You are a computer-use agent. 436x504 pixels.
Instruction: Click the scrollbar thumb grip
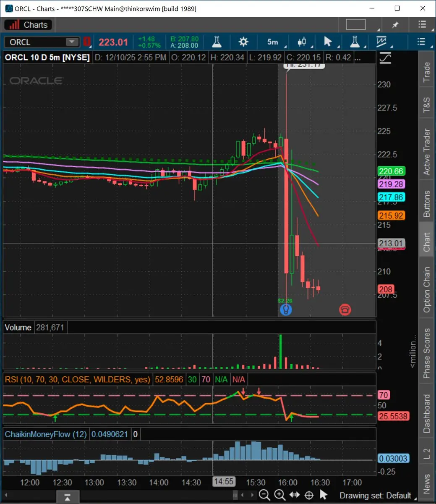[236, 495]
